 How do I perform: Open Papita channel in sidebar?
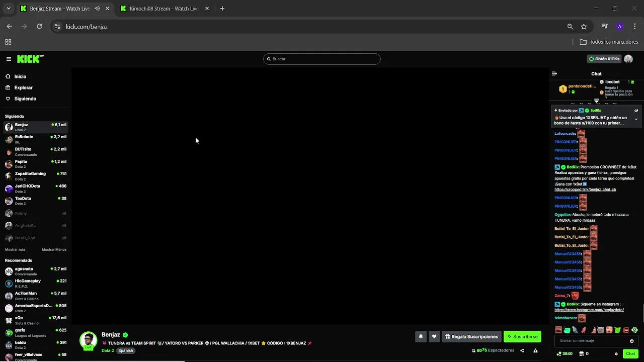(x=35, y=164)
